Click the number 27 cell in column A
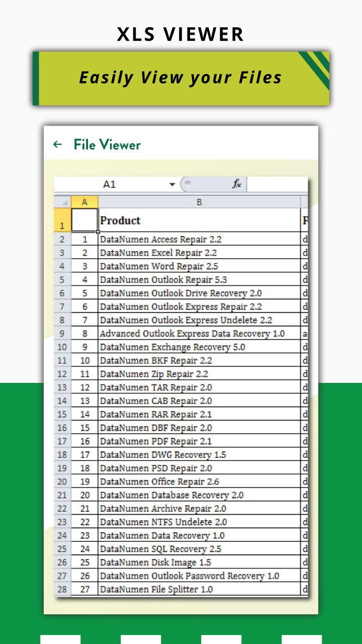 click(x=84, y=589)
